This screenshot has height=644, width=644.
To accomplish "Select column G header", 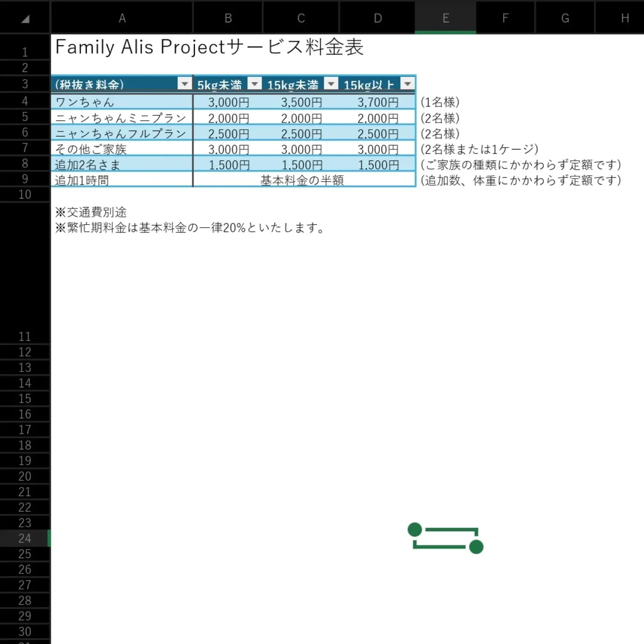I will [565, 18].
